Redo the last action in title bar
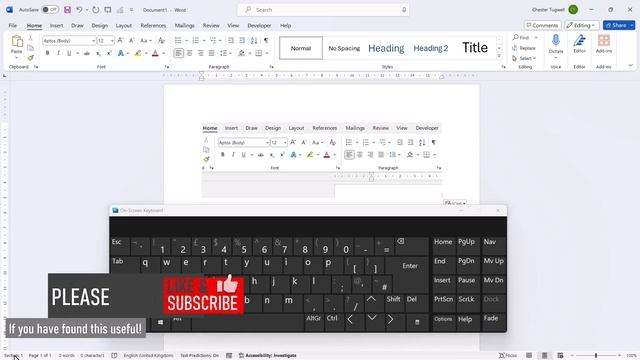Screen dimensions: 640x360 (96, 9)
